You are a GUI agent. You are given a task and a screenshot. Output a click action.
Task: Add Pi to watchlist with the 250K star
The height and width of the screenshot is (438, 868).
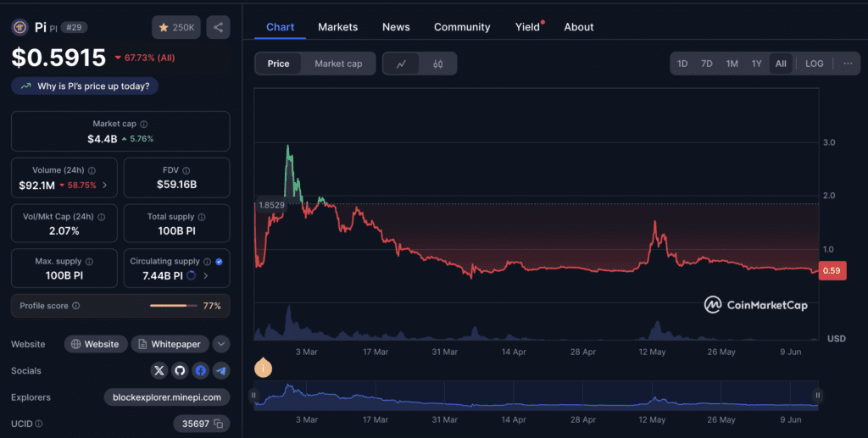tap(176, 27)
